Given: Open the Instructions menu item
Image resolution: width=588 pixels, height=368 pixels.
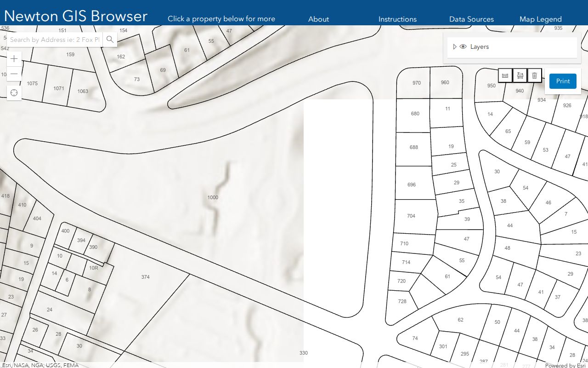Looking at the screenshot, I should pyautogui.click(x=397, y=19).
